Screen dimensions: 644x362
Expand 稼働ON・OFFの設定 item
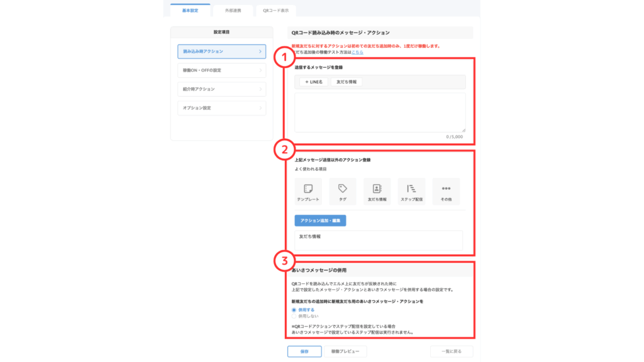(221, 70)
